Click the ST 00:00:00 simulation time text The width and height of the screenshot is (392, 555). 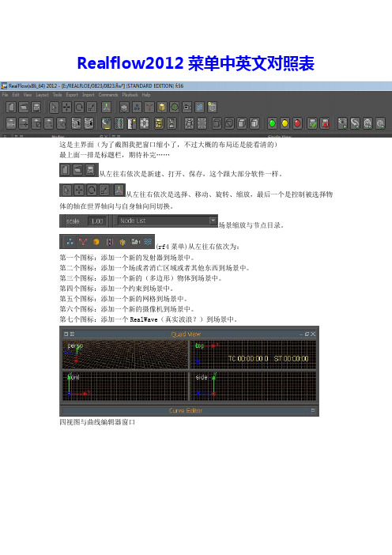click(x=291, y=359)
